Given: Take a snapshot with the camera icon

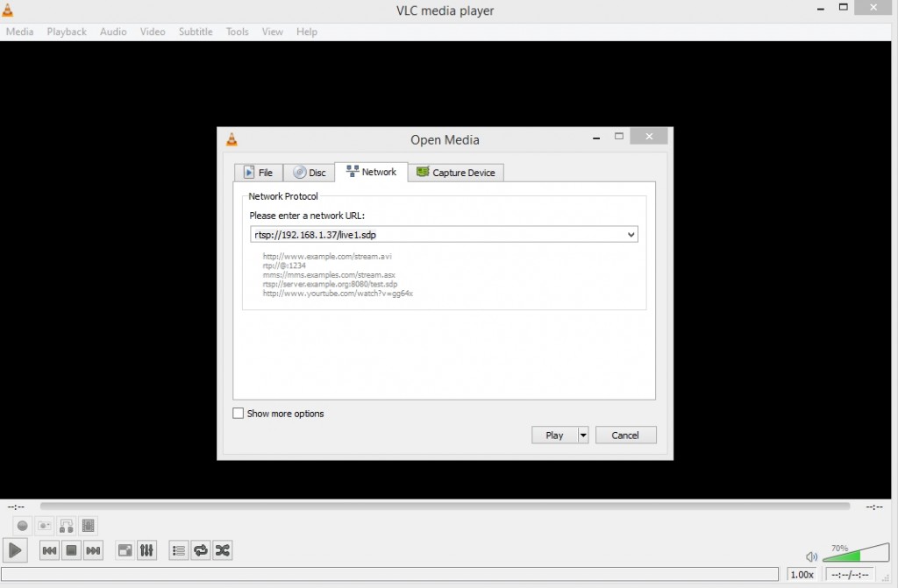Looking at the screenshot, I should click(44, 526).
